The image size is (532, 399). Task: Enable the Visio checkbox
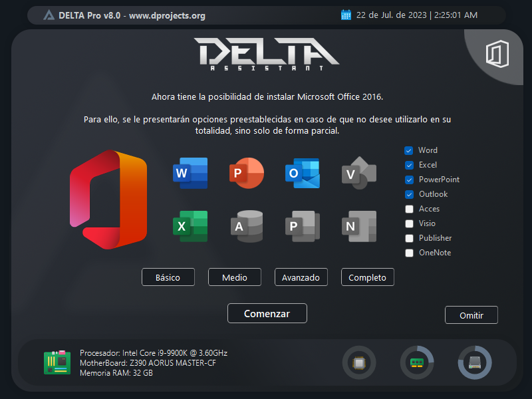(x=409, y=223)
